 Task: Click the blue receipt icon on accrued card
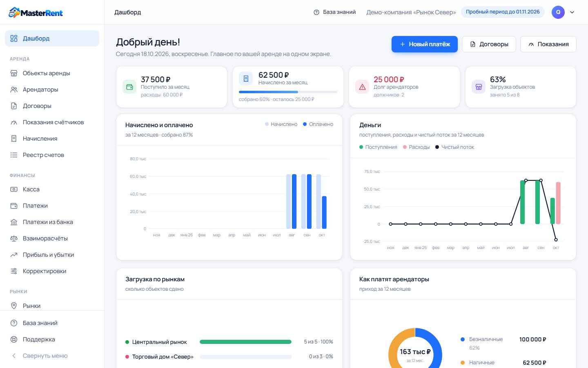[246, 79]
